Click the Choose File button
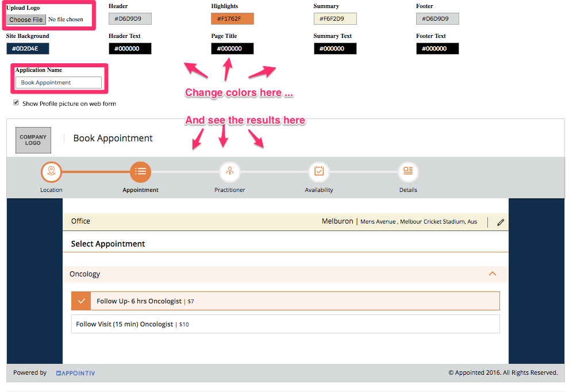 coord(26,20)
